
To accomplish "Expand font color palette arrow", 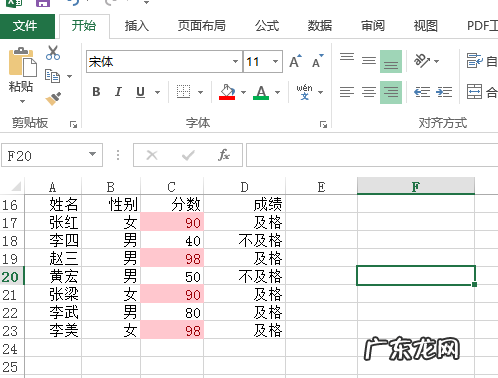I will click(x=277, y=92).
